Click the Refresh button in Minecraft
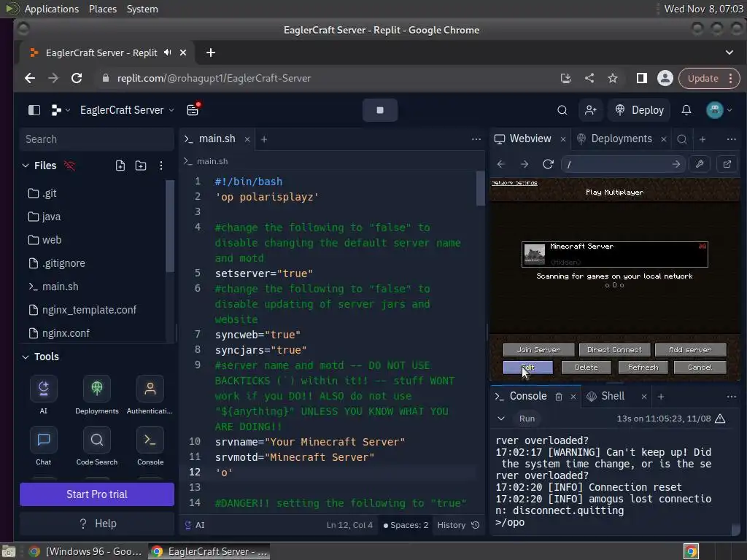 tap(643, 367)
